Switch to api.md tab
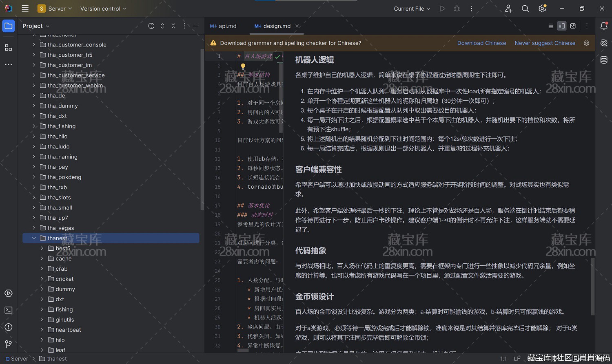The image size is (612, 364). (x=223, y=26)
